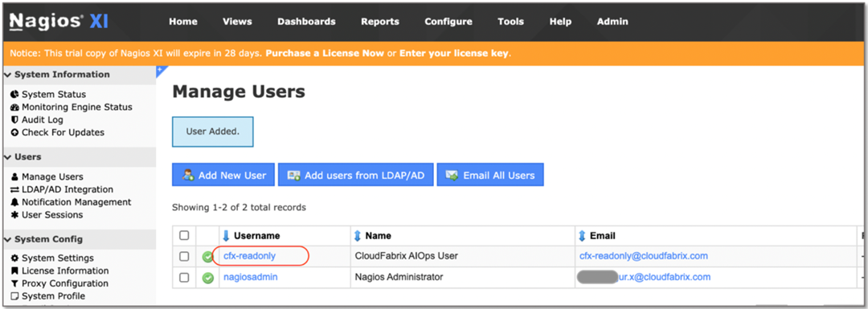
Task: Click the envelope icon on Email All Users
Action: pyautogui.click(x=452, y=175)
